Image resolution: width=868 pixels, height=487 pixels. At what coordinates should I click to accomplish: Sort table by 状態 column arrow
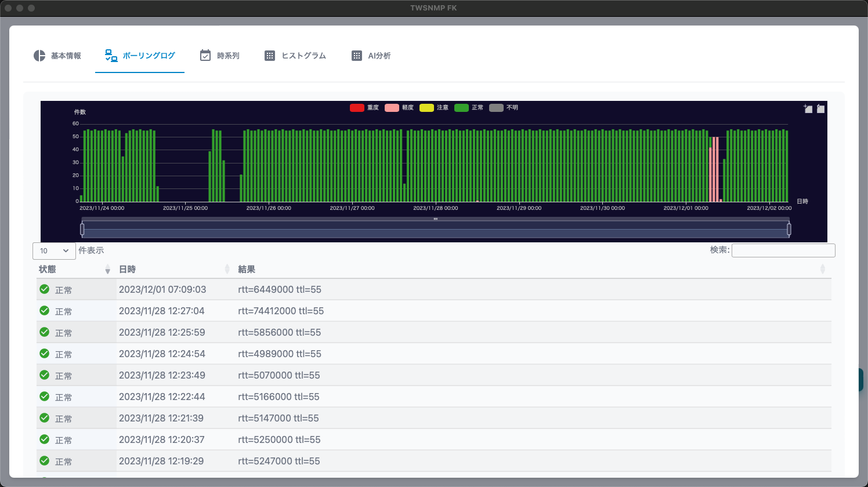107,270
